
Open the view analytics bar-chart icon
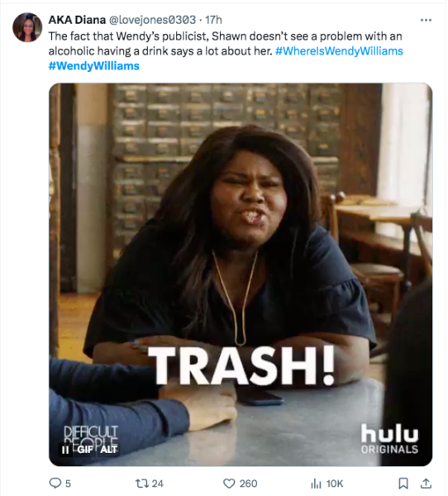tap(316, 484)
